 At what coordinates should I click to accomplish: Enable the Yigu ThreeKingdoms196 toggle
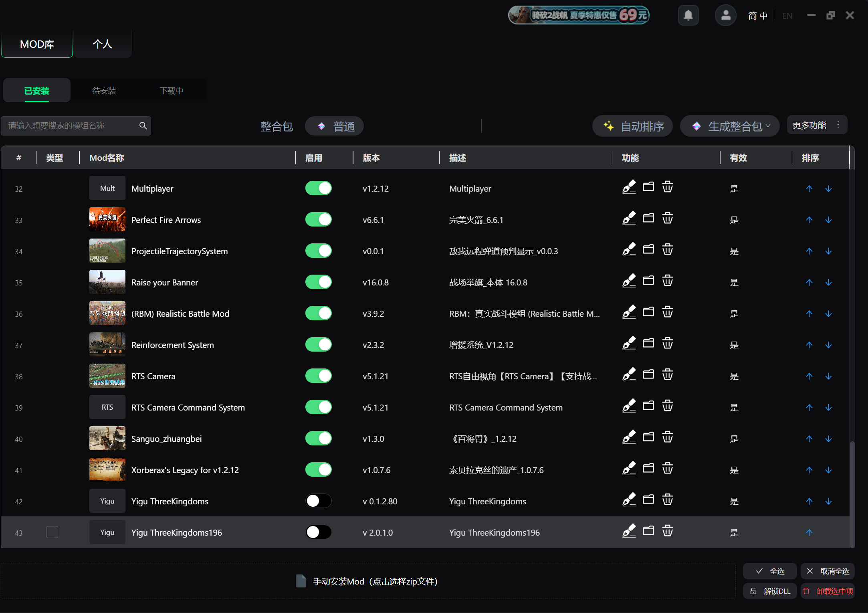(319, 532)
